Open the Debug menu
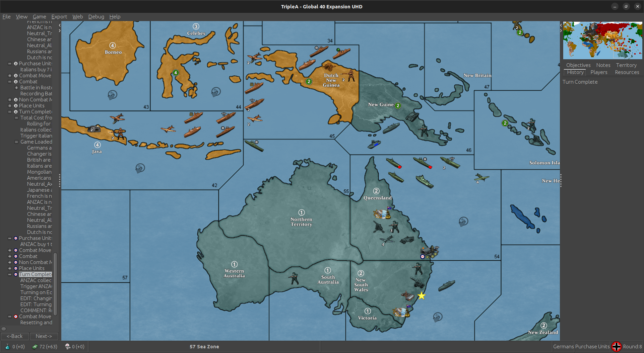644x353 pixels. click(x=96, y=16)
